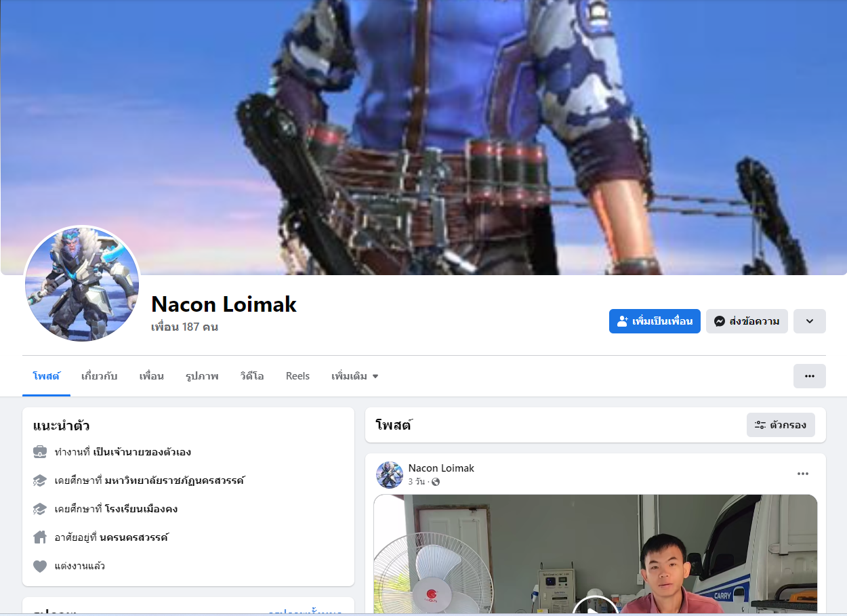The height and width of the screenshot is (616, 847).
Task: Open the three-dots profile options menu
Action: 810,376
